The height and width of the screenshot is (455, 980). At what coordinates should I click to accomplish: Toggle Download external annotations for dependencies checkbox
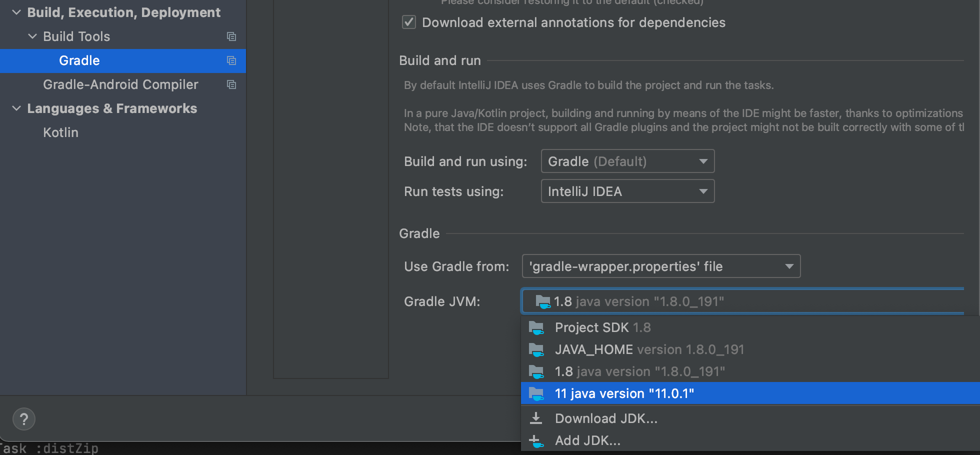pyautogui.click(x=409, y=22)
